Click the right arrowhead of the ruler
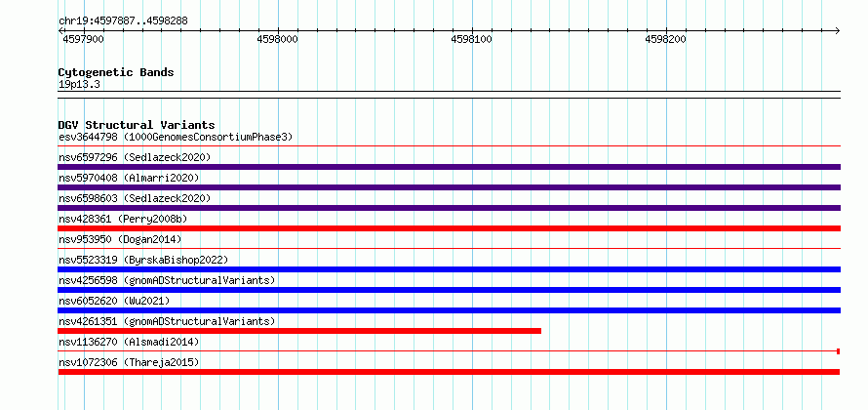This screenshot has height=410, width=868. 838,30
